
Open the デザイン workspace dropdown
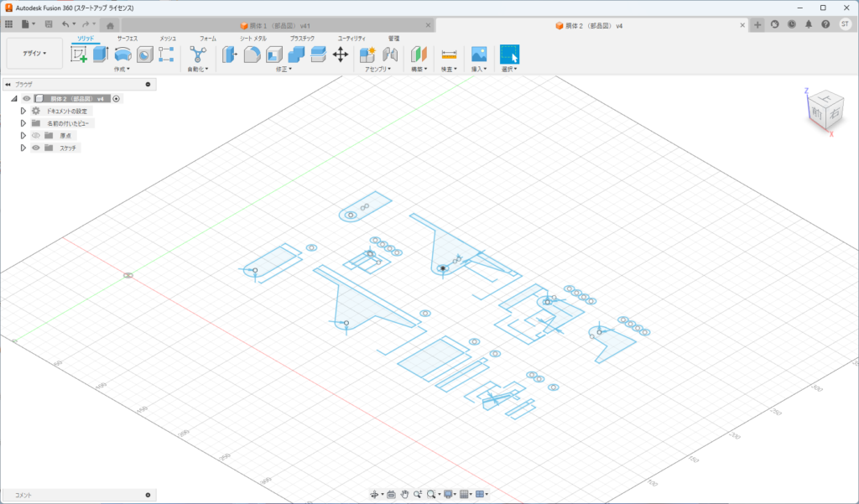[34, 53]
